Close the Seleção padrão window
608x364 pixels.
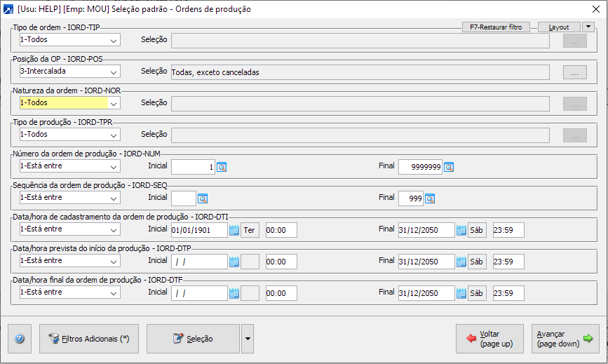click(x=596, y=9)
